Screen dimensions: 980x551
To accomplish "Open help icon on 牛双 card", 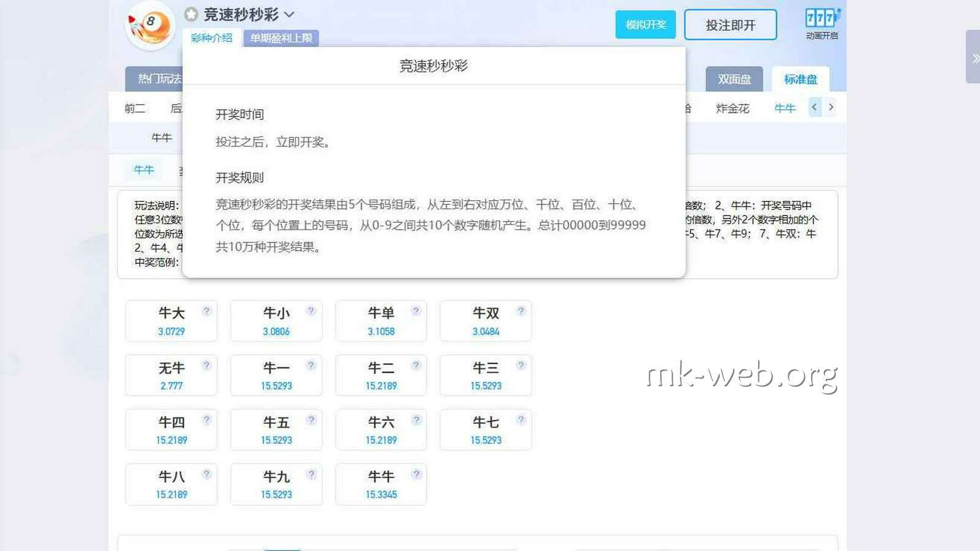I will coord(521,311).
